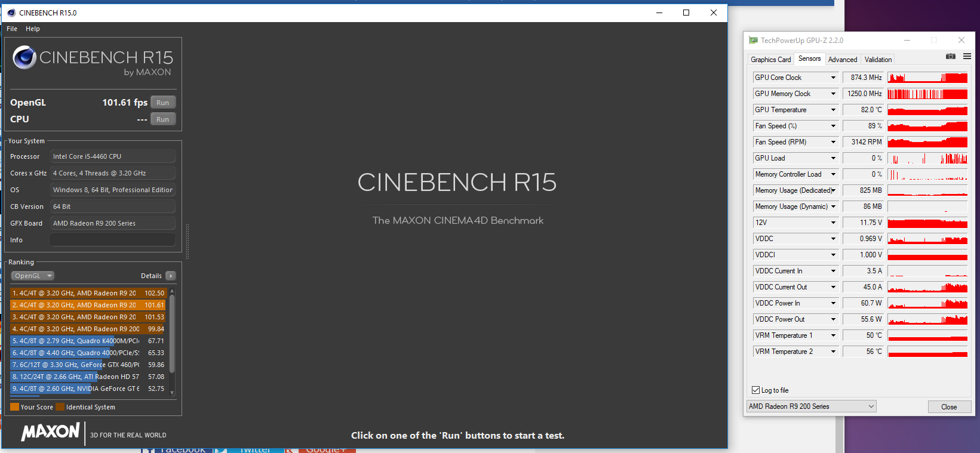Click the 82.0 °C temperature value
This screenshot has width=980, height=453.
coord(863,110)
